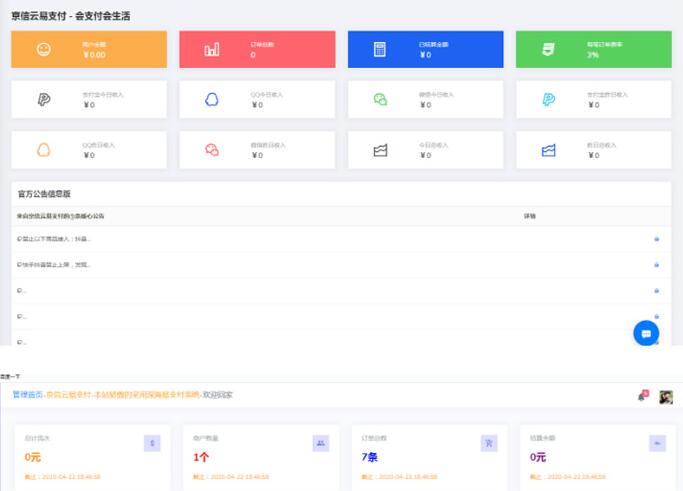
Task: Click the smiley icon on orange balance card
Action: click(x=44, y=50)
